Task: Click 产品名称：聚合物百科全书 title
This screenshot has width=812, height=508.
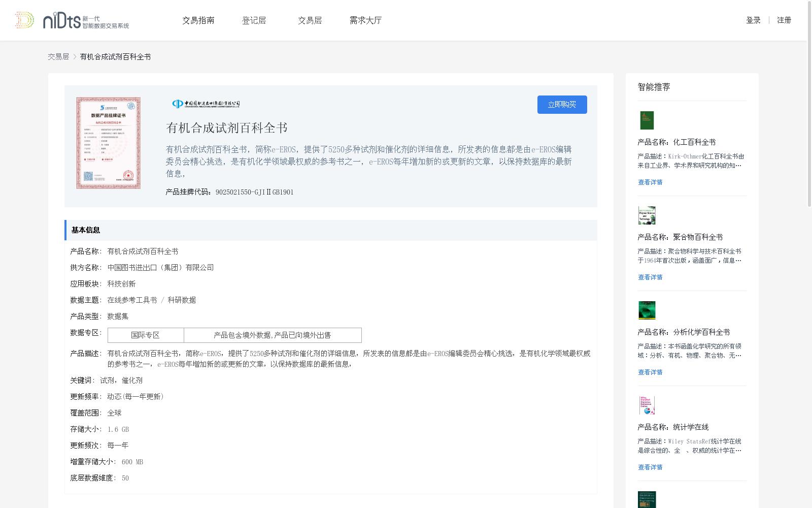Action: (x=680, y=237)
